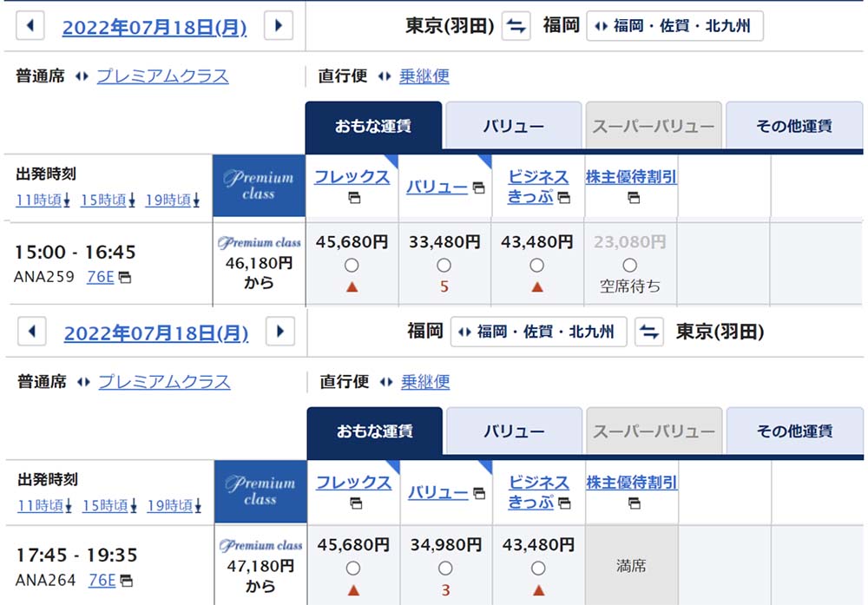Click the Premium class header in top section
The width and height of the screenshot is (868, 605).
click(x=259, y=186)
